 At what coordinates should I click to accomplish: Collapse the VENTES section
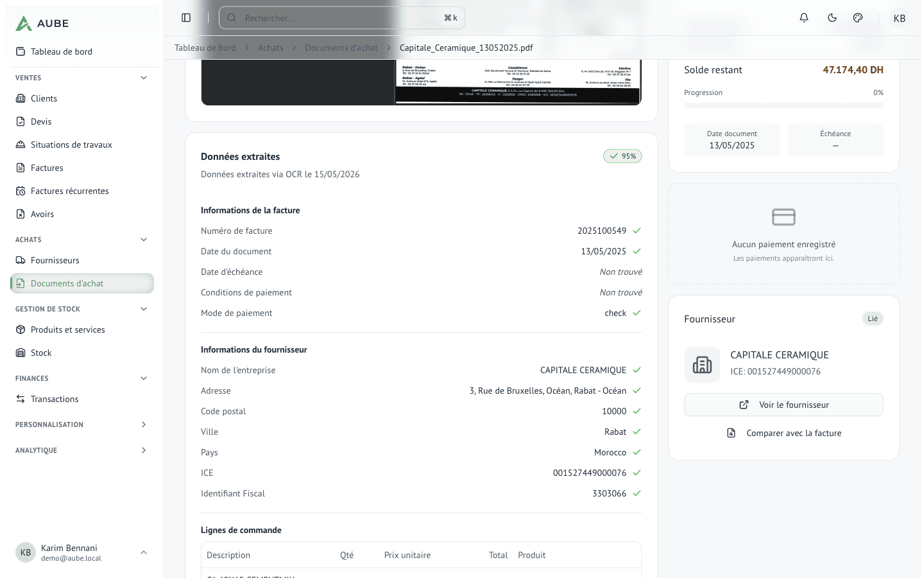point(144,78)
